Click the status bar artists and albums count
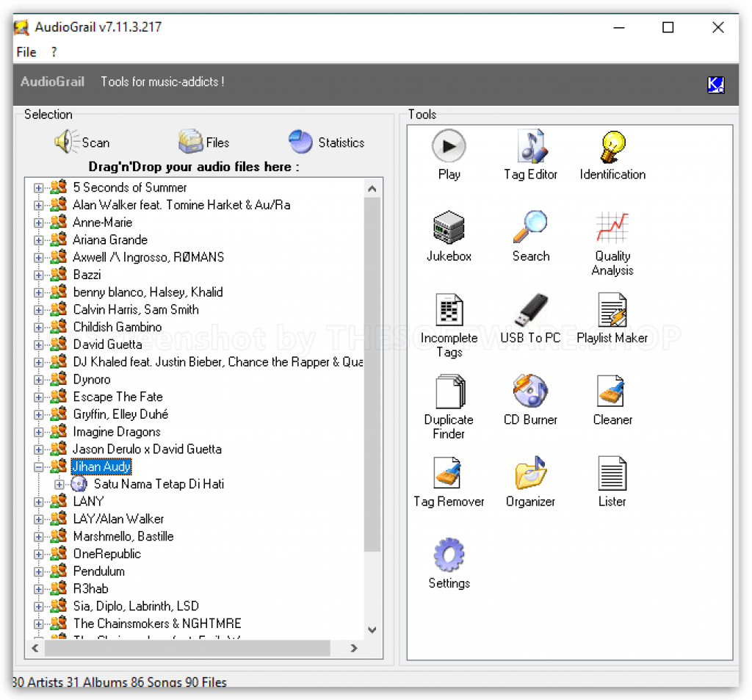Viewport: 752px width, 700px height. point(120,682)
